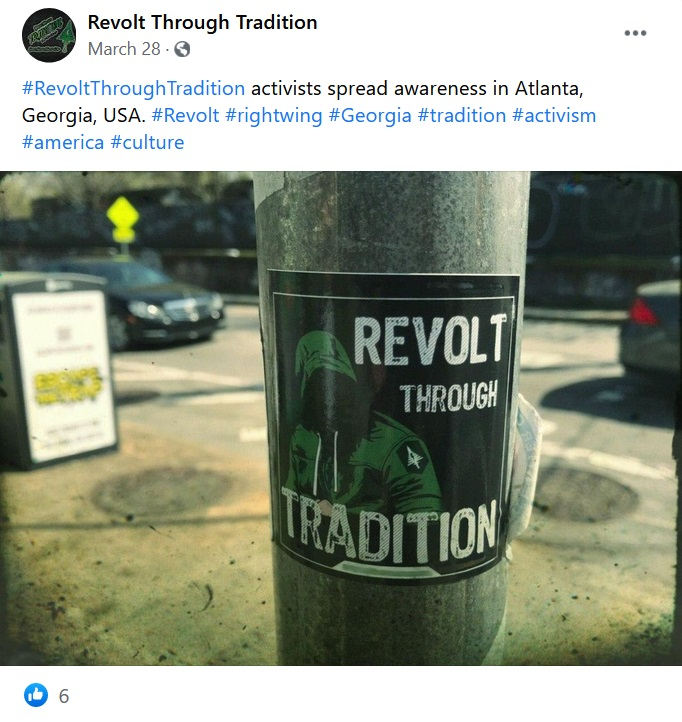
Task: Select the #activism hashtag
Action: (554, 115)
